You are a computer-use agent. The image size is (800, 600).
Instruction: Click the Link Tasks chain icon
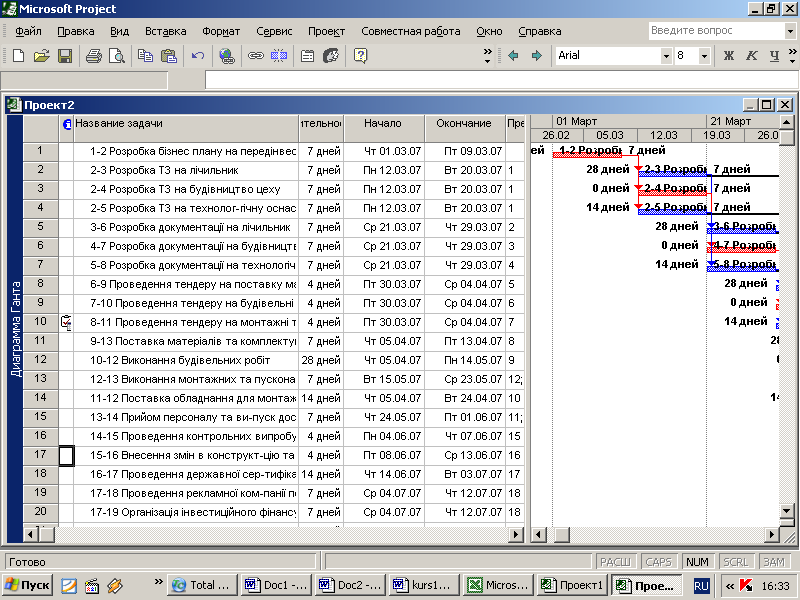pyautogui.click(x=255, y=56)
